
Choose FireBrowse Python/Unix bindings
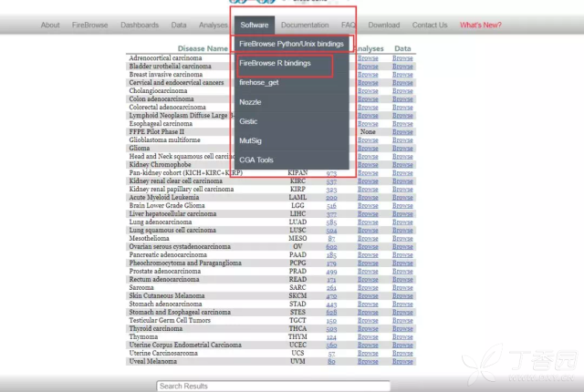coord(290,44)
